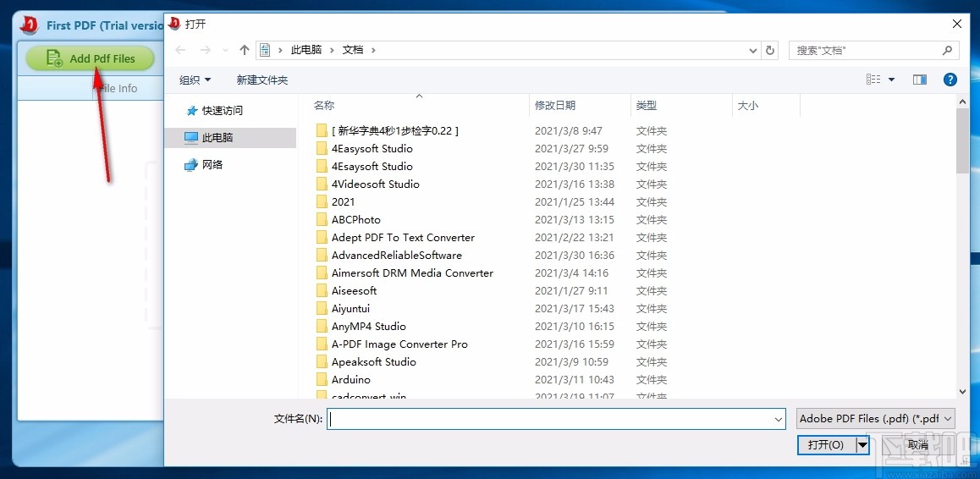The width and height of the screenshot is (980, 479).
Task: Click date 2021/3/30 16:36
Action: [575, 255]
